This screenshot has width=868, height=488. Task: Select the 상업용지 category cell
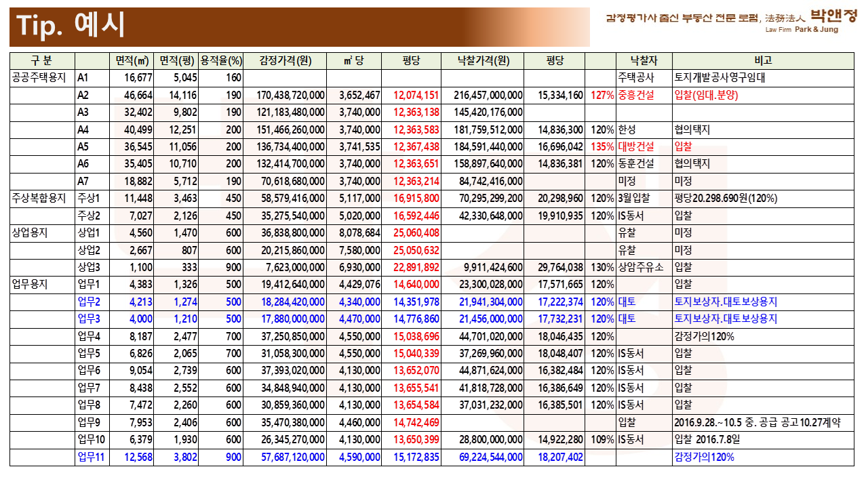[x=31, y=232]
